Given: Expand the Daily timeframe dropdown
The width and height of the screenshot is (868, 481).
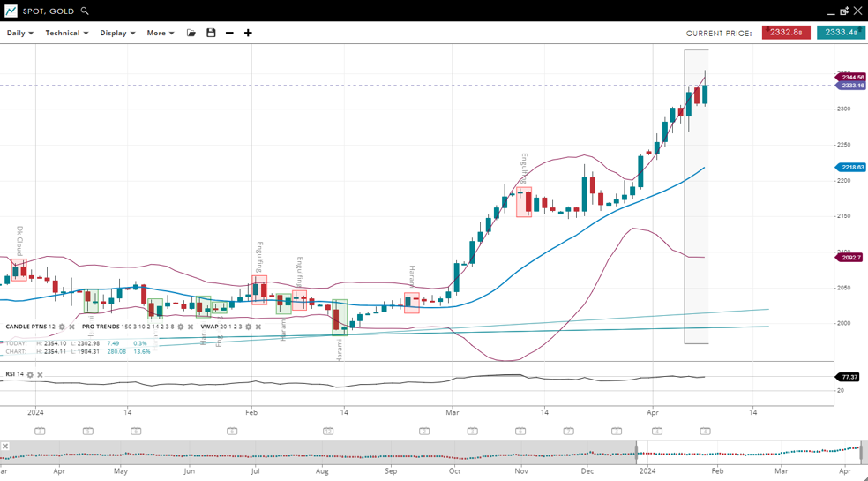Looking at the screenshot, I should point(20,33).
